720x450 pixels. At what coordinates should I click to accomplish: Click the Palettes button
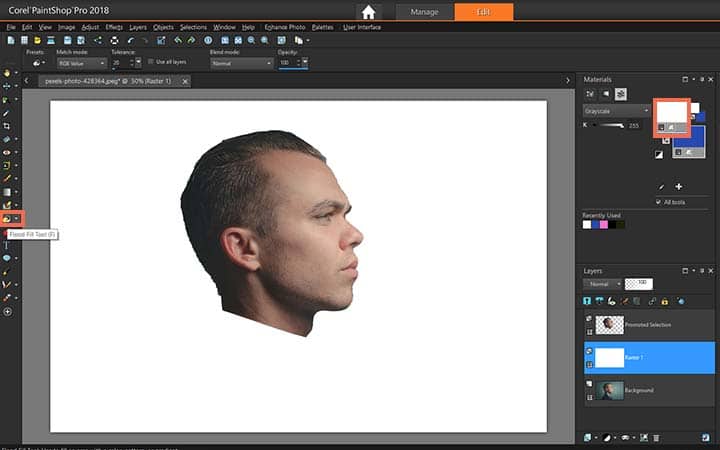coord(322,28)
